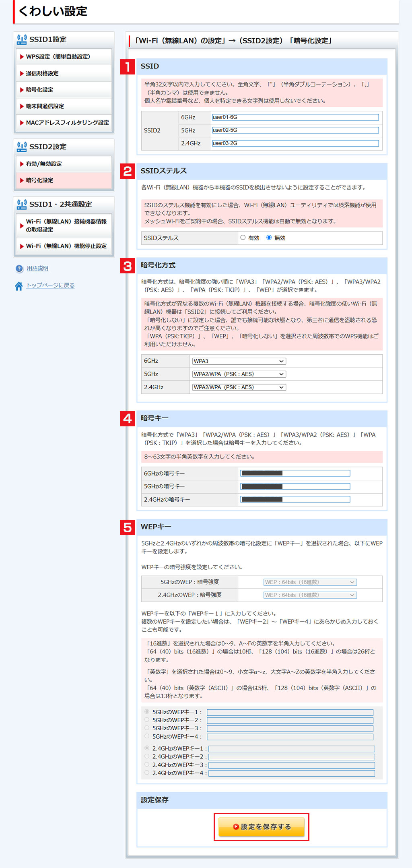Select the 2.4GHzのWEPキー3 radio button

point(147,765)
